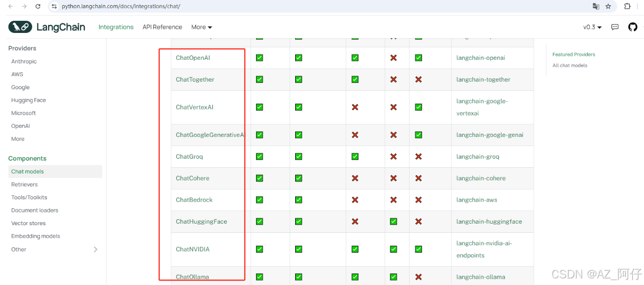The height and width of the screenshot is (285, 644).
Task: Open the ChatVertexAI table link
Action: (x=194, y=108)
